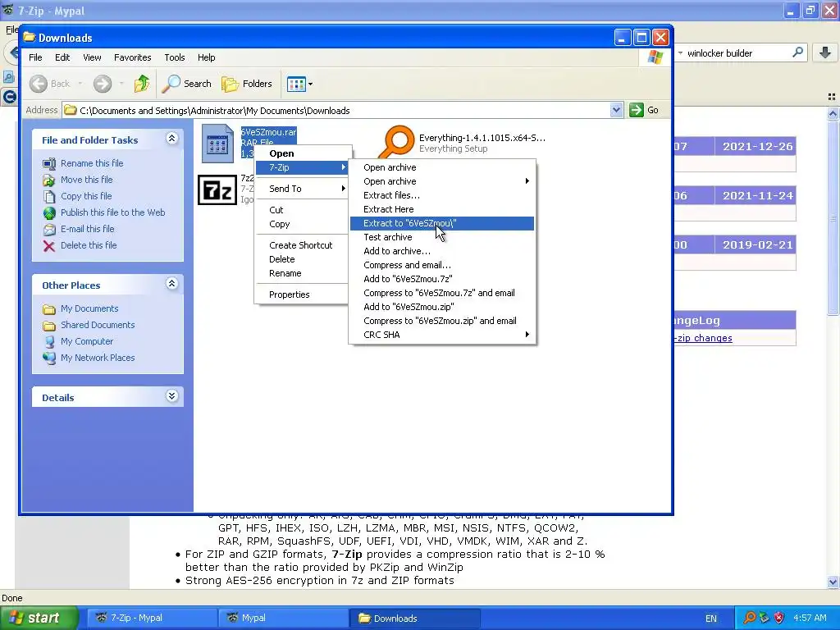Screen dimensions: 840x630
Task: Choose Copy in the context menu
Action: pyautogui.click(x=302, y=224)
